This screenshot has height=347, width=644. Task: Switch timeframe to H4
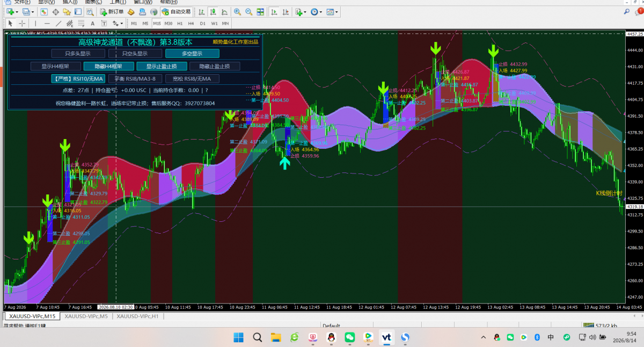tap(191, 24)
